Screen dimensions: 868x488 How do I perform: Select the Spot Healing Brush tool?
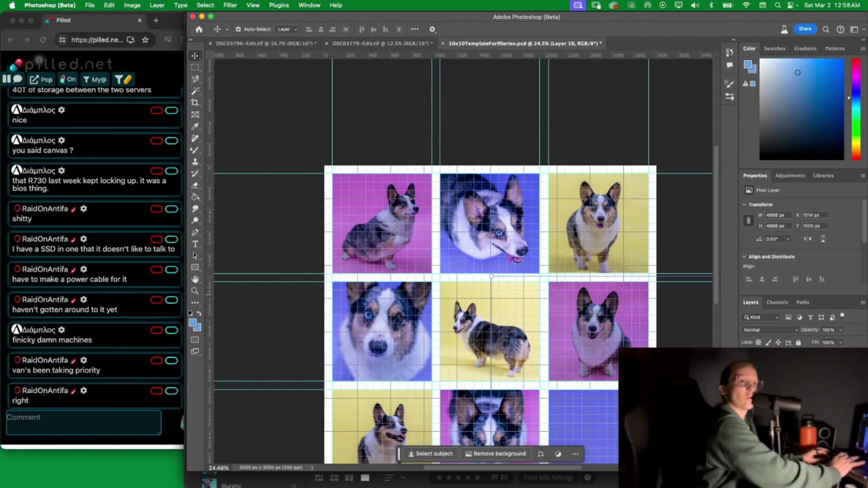coord(195,138)
